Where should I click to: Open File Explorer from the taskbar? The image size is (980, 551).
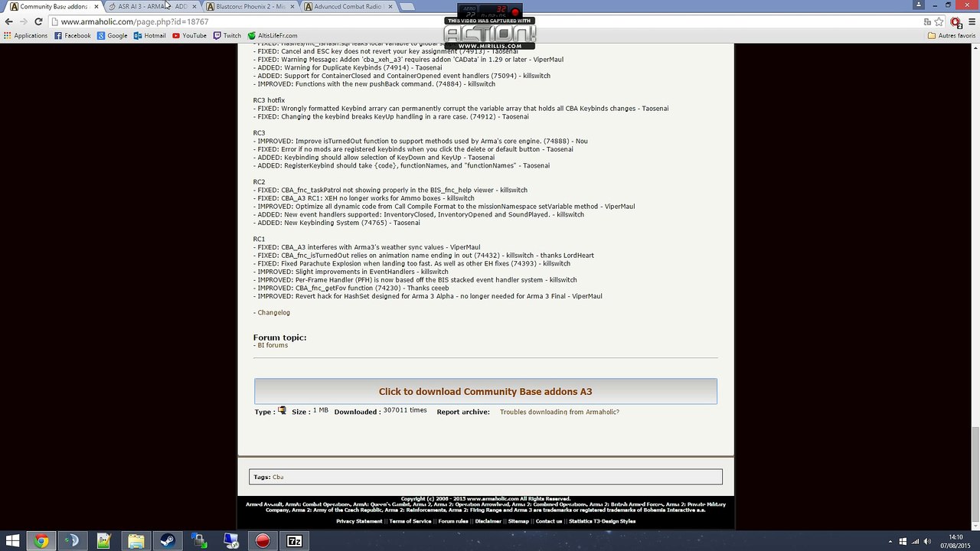136,541
